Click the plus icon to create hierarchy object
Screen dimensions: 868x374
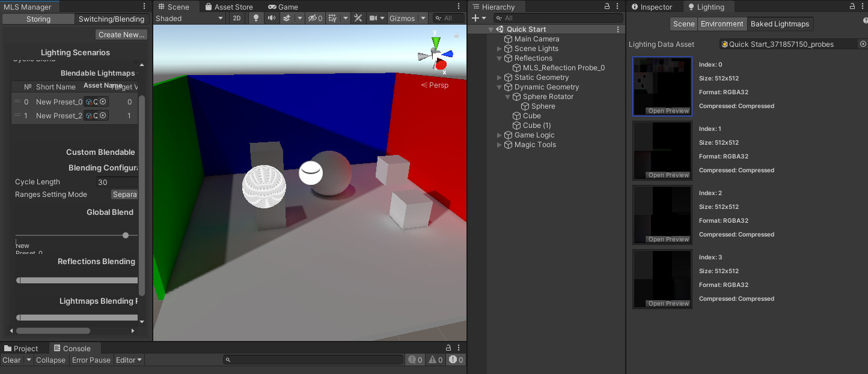click(x=476, y=18)
